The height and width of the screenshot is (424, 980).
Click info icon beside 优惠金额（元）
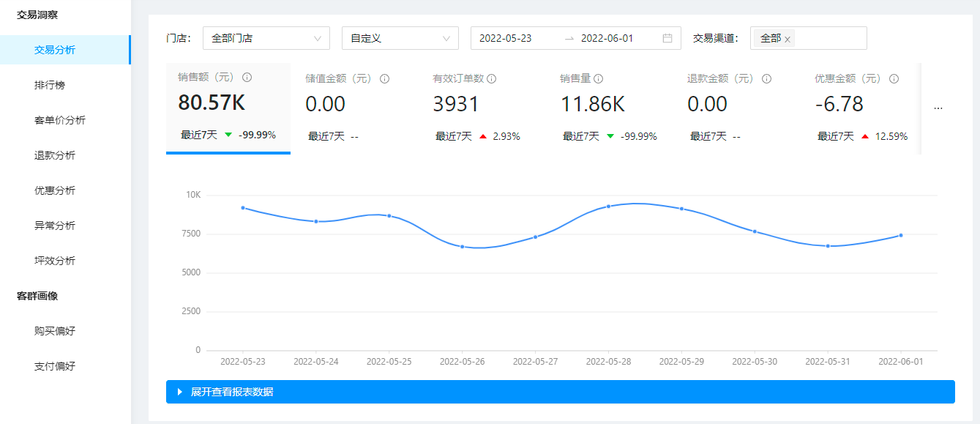pyautogui.click(x=894, y=79)
